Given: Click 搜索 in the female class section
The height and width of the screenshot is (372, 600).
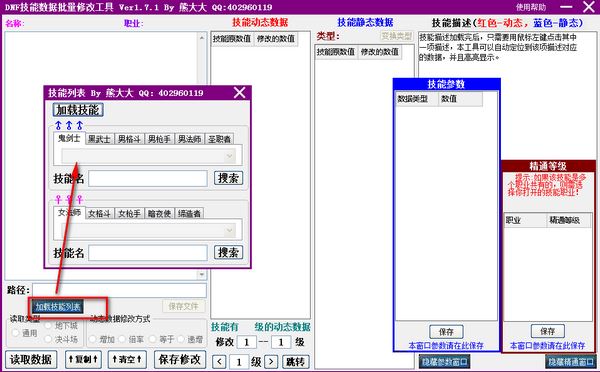Looking at the screenshot, I should pyautogui.click(x=228, y=252).
